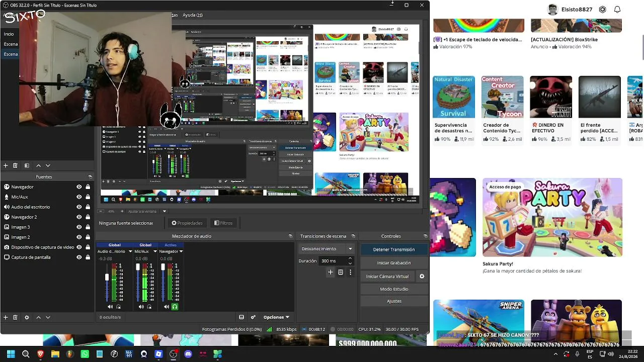The image size is (644, 362).
Task: Open Navegador mixer menu arrow
Action: 181,251
